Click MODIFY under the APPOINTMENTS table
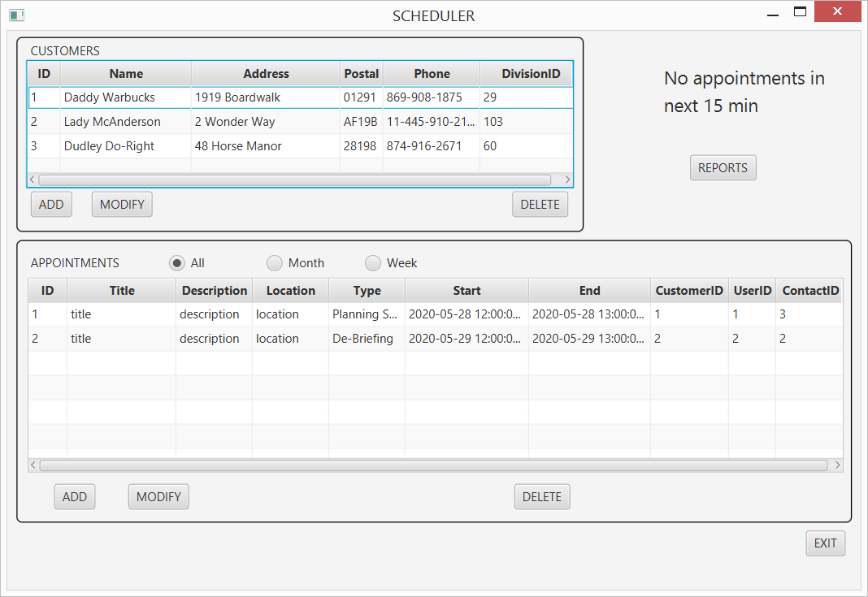Image resolution: width=868 pixels, height=597 pixels. coord(158,496)
